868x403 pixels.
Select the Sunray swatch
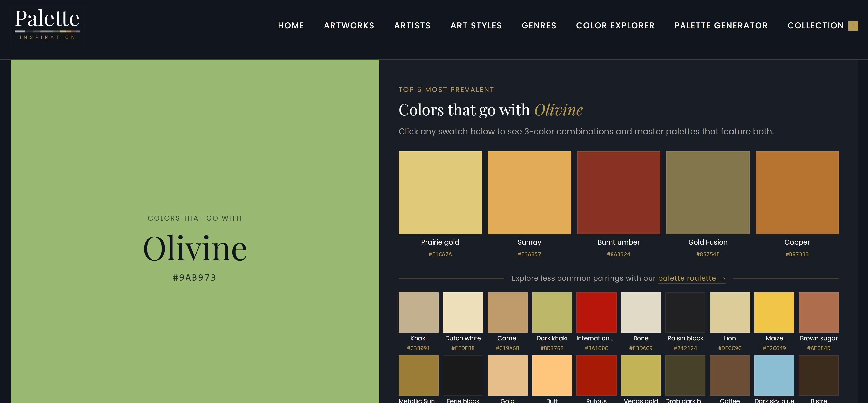[x=529, y=193]
